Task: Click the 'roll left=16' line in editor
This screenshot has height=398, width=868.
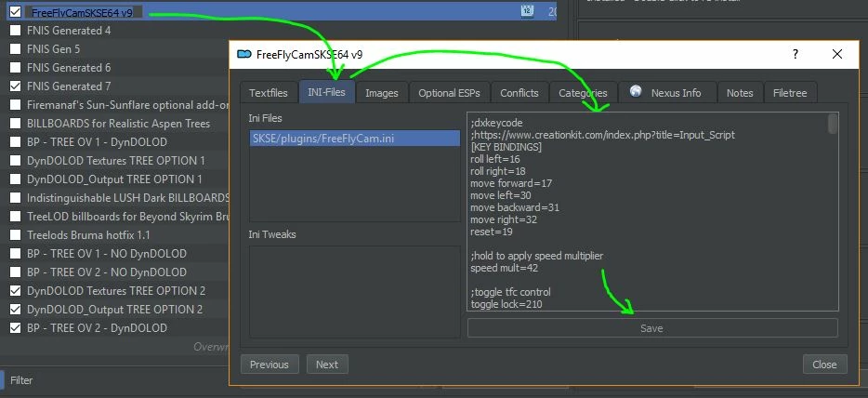Action: (495, 159)
